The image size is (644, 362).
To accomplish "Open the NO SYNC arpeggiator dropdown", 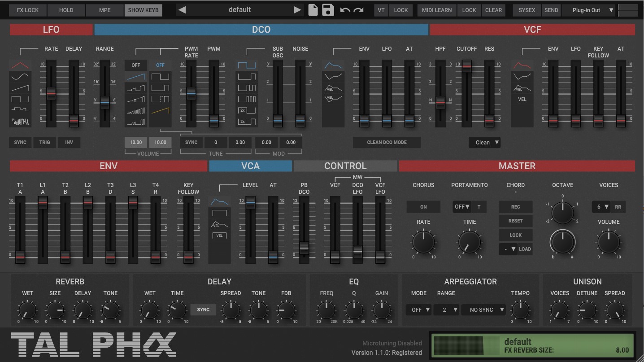I will click(x=483, y=310).
